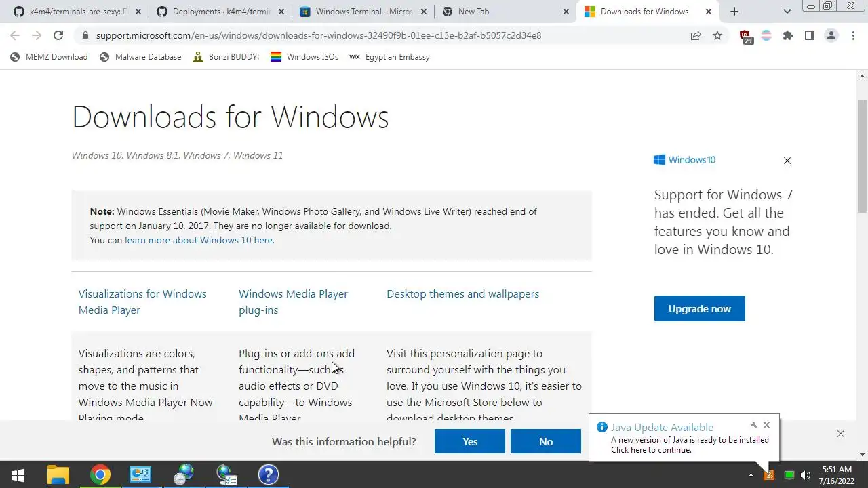Open Egyptian Embassy bookmark
868x488 pixels.
389,57
